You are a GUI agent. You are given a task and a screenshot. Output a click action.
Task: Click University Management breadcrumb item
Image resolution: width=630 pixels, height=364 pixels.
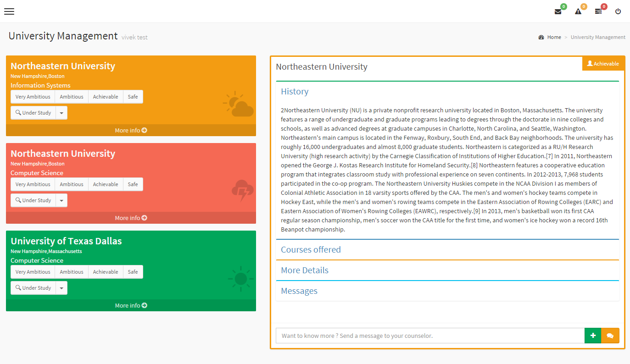[x=598, y=37]
